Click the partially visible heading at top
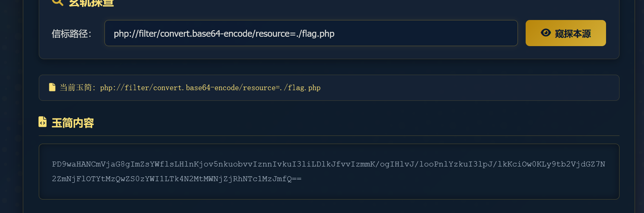 91,3
